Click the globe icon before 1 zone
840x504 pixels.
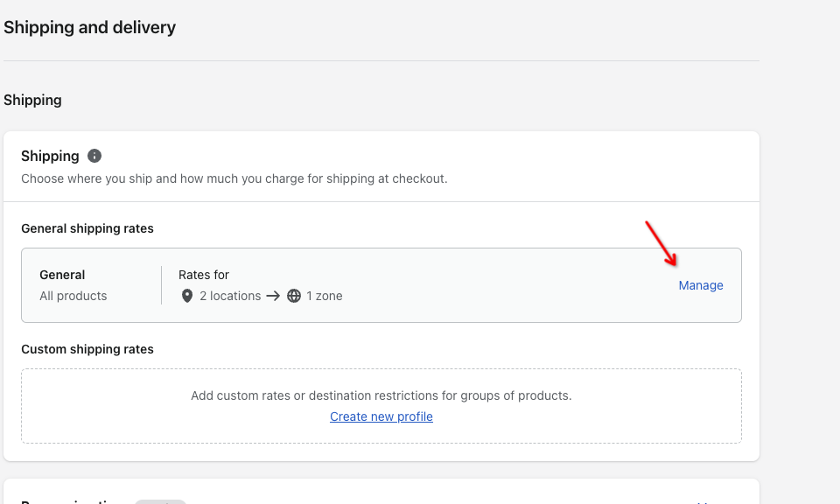(x=294, y=296)
